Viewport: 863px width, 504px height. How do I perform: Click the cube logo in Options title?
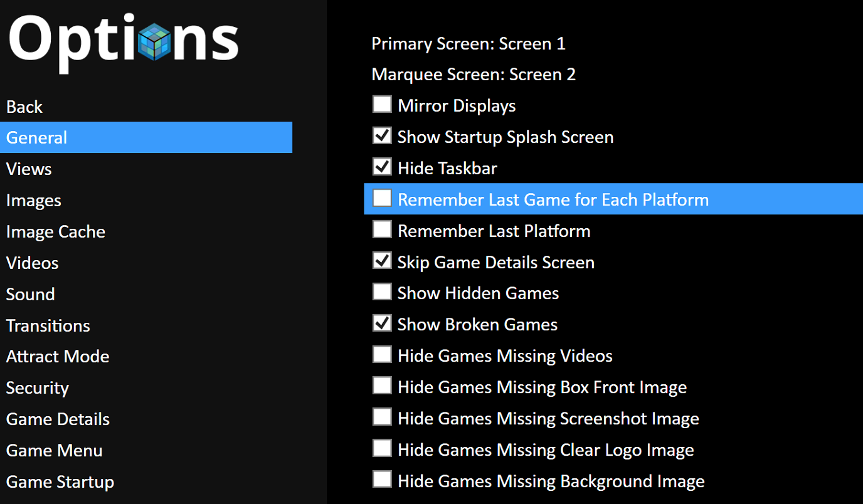coord(155,41)
